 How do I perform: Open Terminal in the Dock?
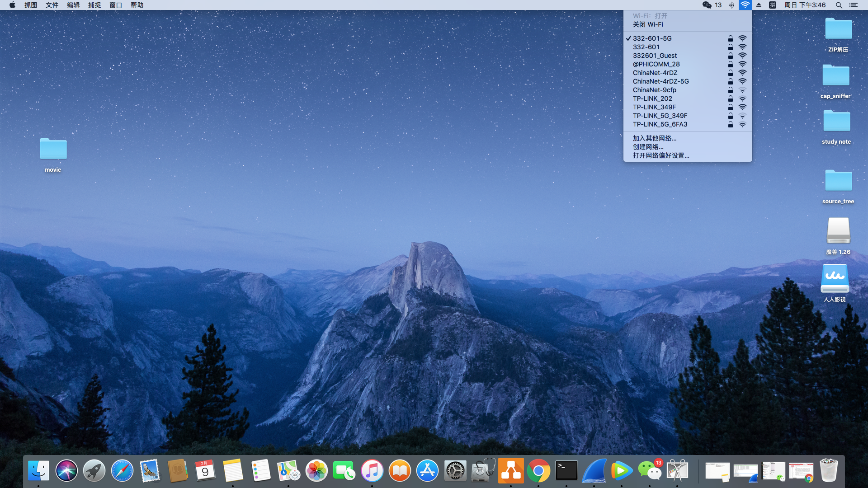[566, 471]
